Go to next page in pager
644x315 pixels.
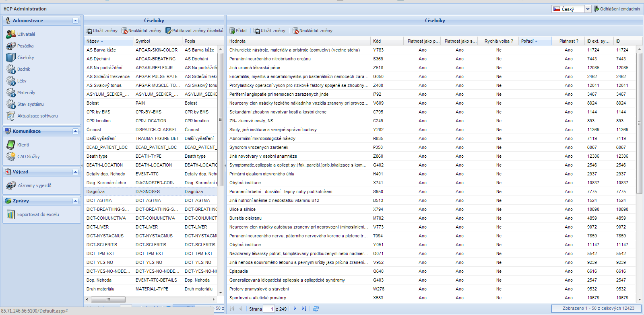click(x=295, y=309)
